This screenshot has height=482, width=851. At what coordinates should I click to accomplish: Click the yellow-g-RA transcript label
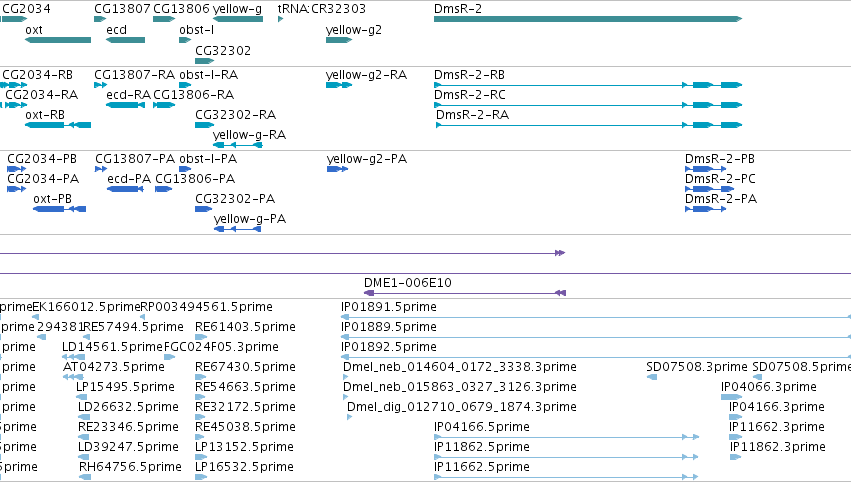click(x=249, y=135)
